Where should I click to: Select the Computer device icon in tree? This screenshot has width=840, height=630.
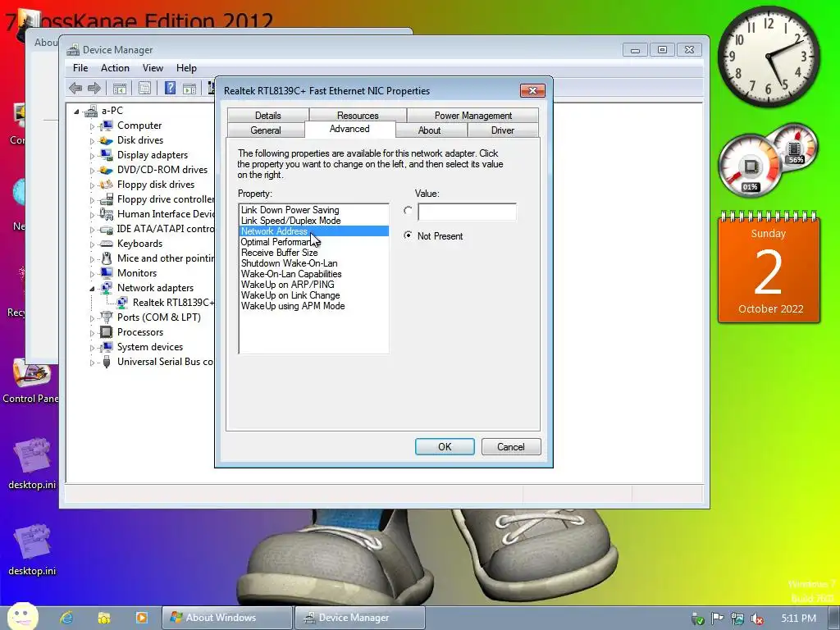(x=107, y=126)
